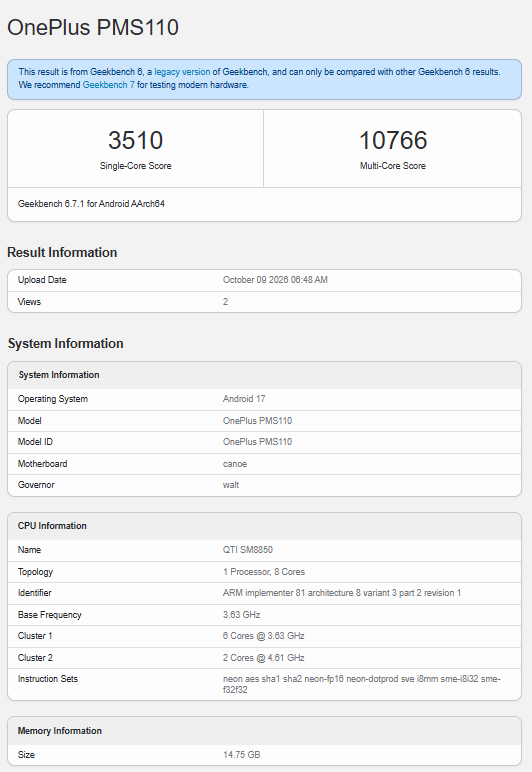Select the 'Governor' label
Screen dimensions: 532x772
(x=36, y=485)
